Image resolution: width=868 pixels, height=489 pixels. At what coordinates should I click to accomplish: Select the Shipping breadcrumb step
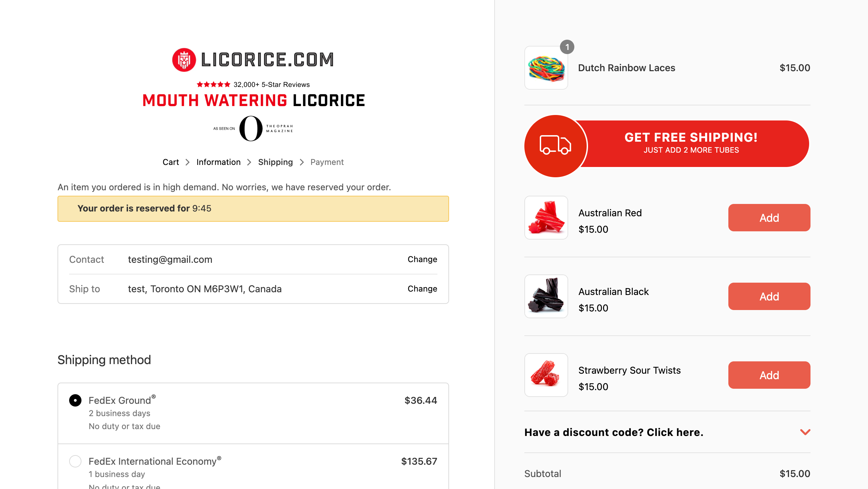pyautogui.click(x=276, y=162)
